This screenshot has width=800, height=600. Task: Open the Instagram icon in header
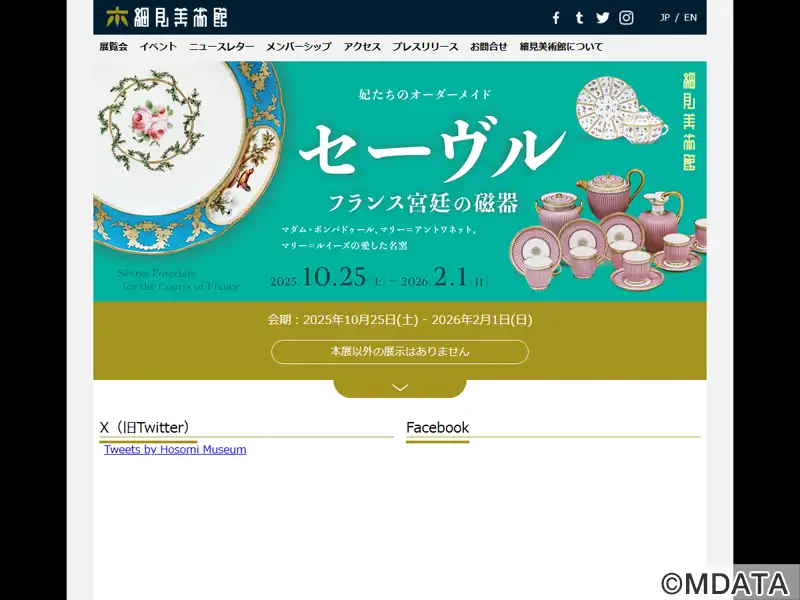pos(626,18)
